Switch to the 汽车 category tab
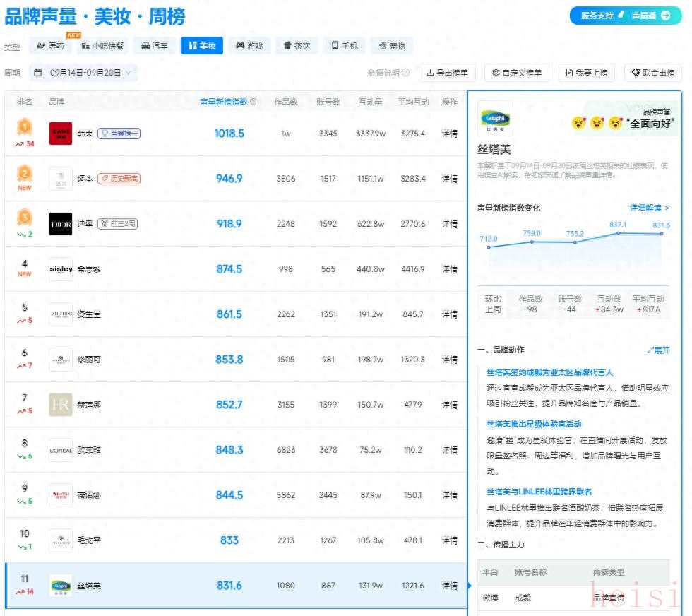The height and width of the screenshot is (616, 692). coord(155,46)
